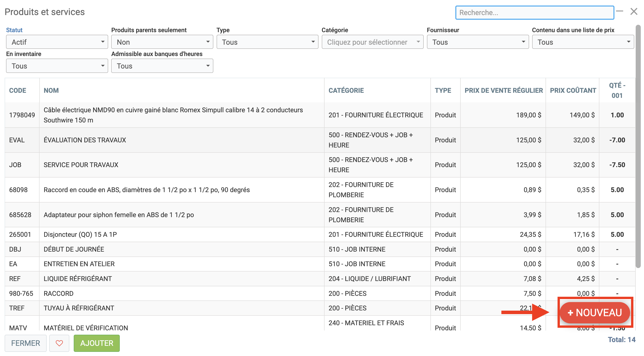This screenshot has width=644, height=356.
Task: Sort by CODE column header
Action: pyautogui.click(x=18, y=90)
